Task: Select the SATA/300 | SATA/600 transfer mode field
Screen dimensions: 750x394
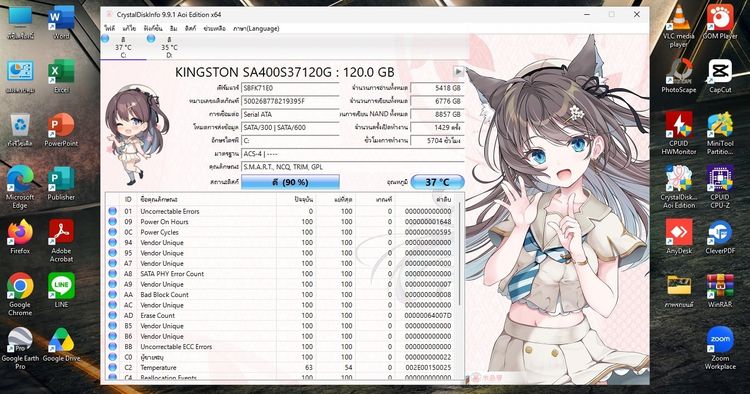Action: point(290,128)
